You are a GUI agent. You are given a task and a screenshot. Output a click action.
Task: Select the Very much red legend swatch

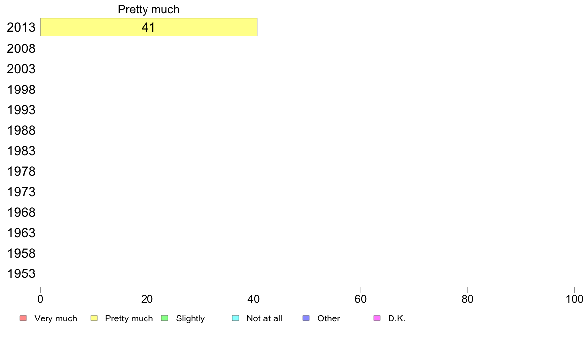[23, 318]
